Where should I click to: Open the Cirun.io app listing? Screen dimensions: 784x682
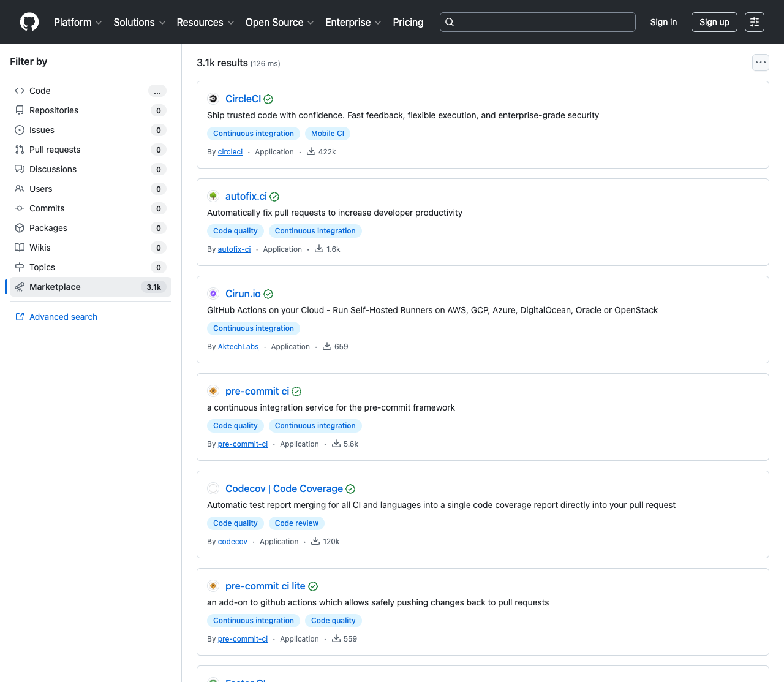243,294
